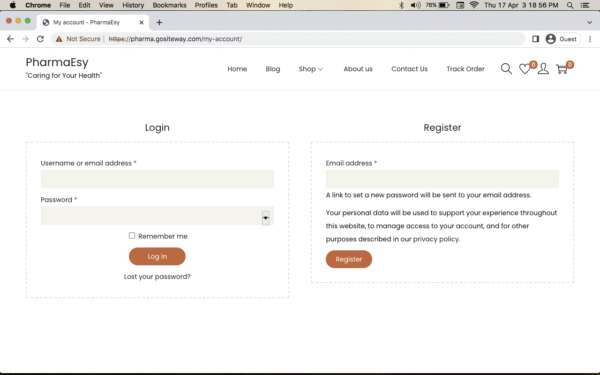This screenshot has width=600, height=375.
Task: Open the Guest profile menu
Action: click(561, 39)
